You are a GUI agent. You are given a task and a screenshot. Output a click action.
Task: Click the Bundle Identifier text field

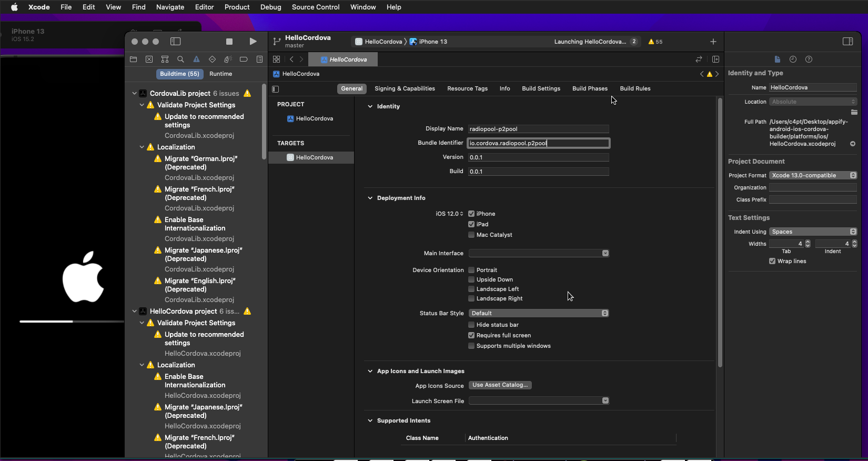[x=539, y=143]
